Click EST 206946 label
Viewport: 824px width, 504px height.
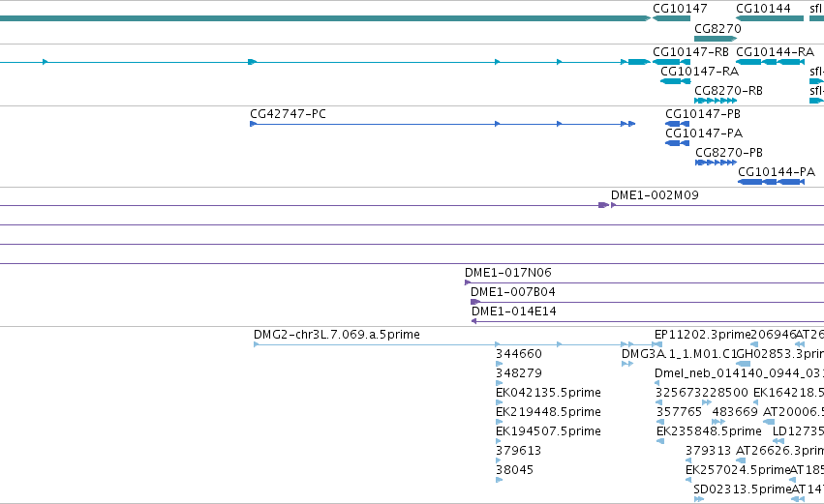774,335
